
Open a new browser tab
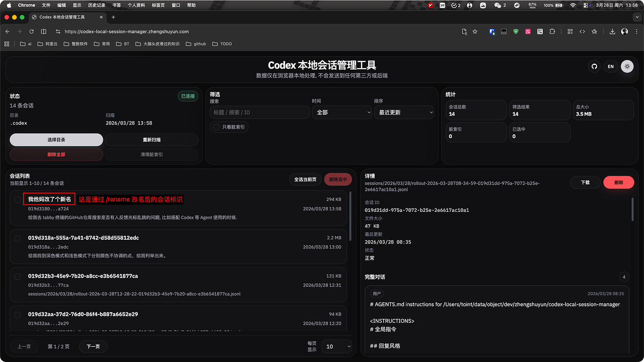coord(113,17)
